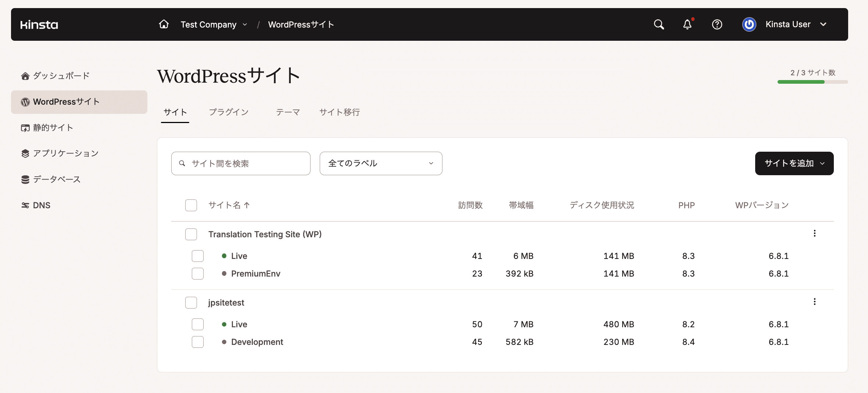Click the サイト間を検索 search field
Image resolution: width=868 pixels, height=393 pixels.
[240, 163]
